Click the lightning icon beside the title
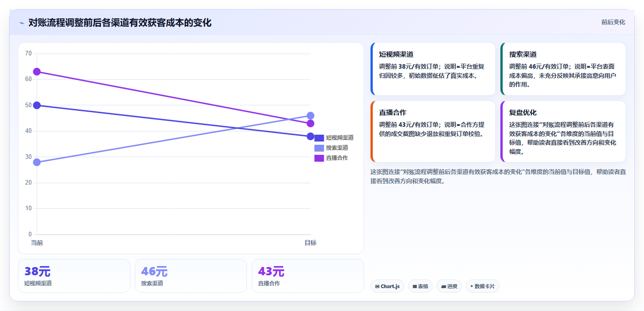The height and width of the screenshot is (311, 644). [x=21, y=23]
